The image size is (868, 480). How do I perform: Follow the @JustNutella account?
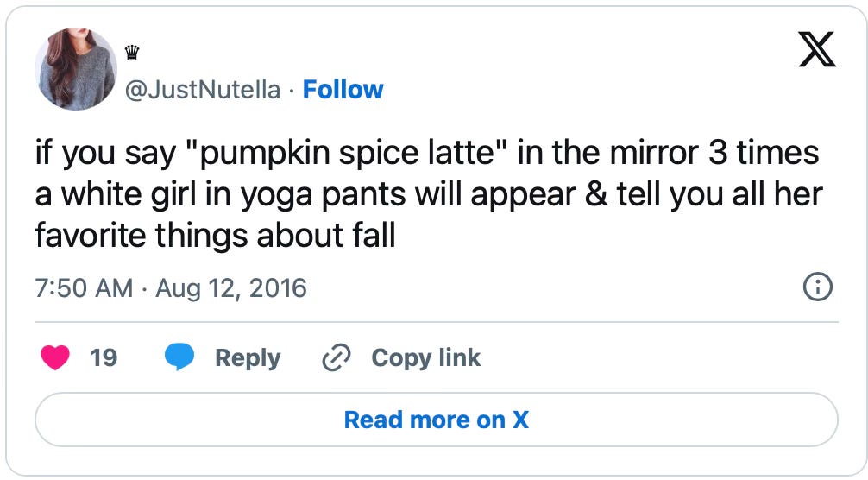[343, 90]
